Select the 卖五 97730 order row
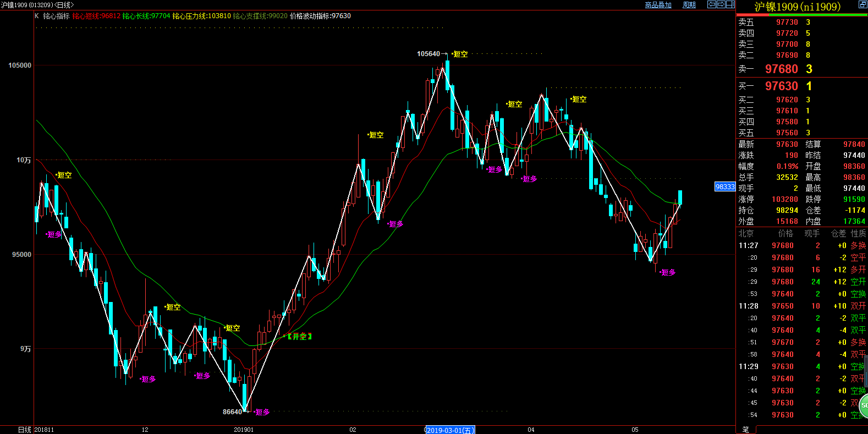 [x=802, y=22]
